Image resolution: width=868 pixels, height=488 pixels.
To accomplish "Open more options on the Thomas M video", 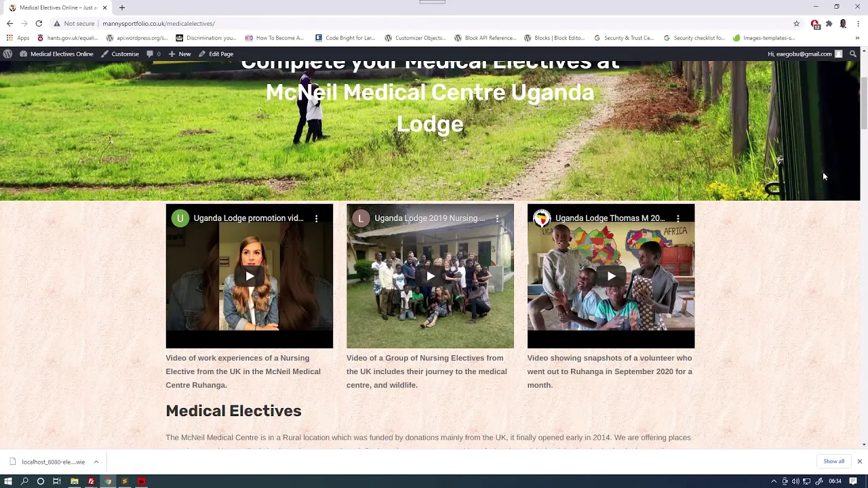I will (678, 218).
